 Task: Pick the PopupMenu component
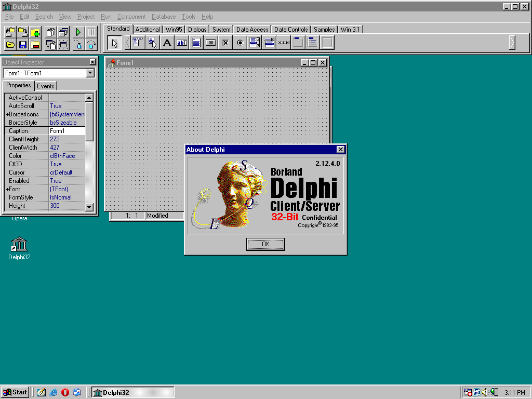click(153, 43)
